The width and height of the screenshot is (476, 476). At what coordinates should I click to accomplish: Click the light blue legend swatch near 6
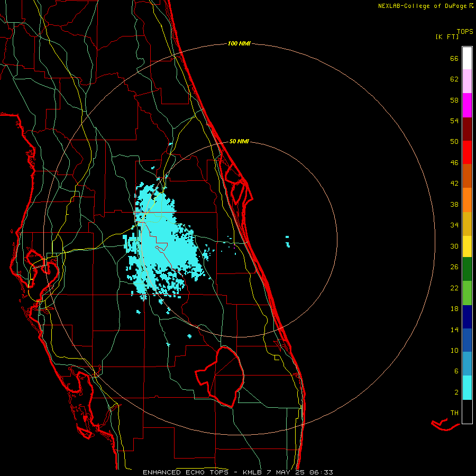point(467,363)
